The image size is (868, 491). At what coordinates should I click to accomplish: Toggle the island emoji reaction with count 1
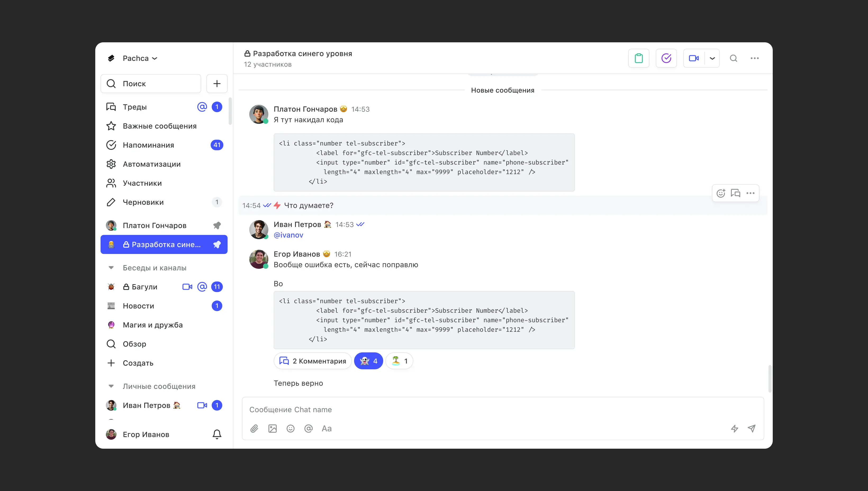pyautogui.click(x=399, y=361)
